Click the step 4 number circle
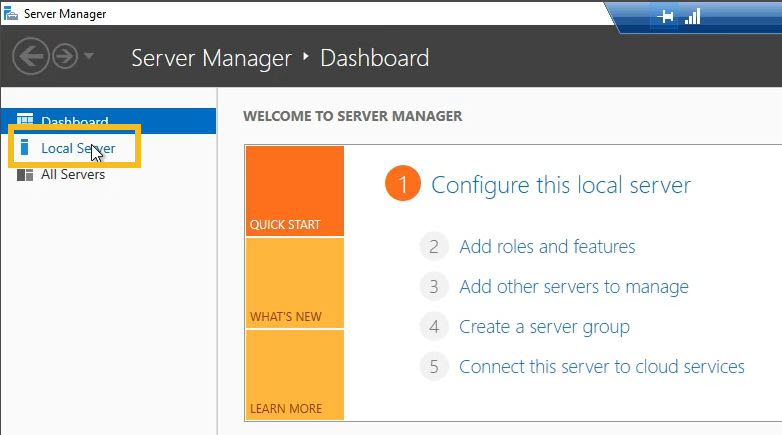Image resolution: width=782 pixels, height=435 pixels. (434, 327)
